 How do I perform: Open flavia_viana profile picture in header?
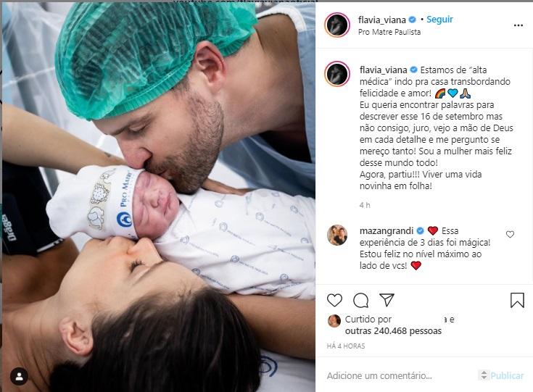tap(337, 25)
